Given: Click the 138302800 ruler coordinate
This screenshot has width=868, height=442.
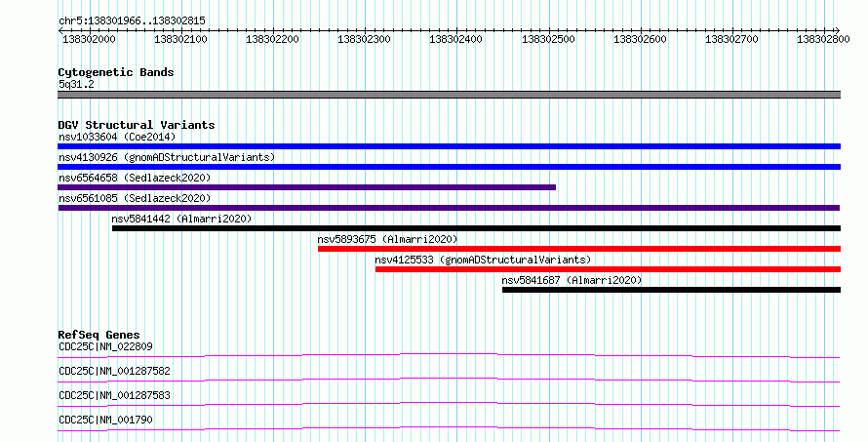Looking at the screenshot, I should (x=823, y=39).
